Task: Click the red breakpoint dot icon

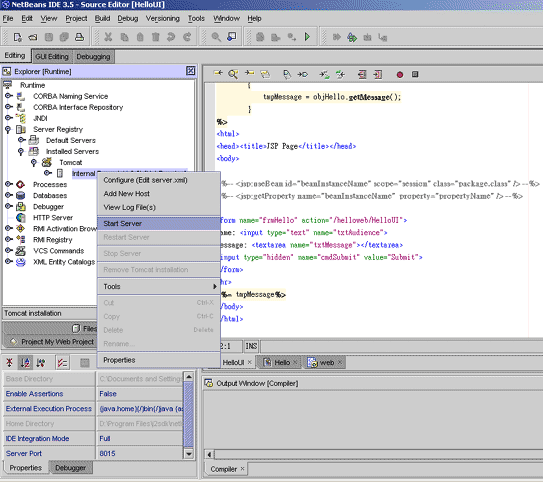Action: (400, 74)
